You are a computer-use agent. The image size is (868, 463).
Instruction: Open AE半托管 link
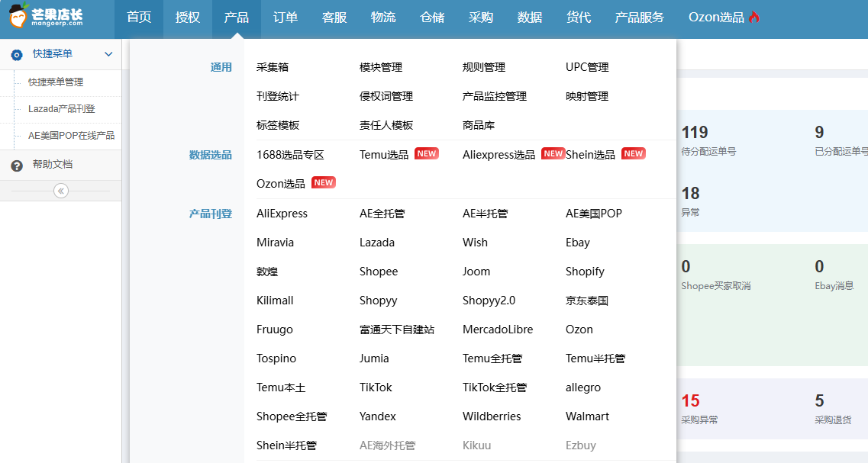click(x=485, y=214)
